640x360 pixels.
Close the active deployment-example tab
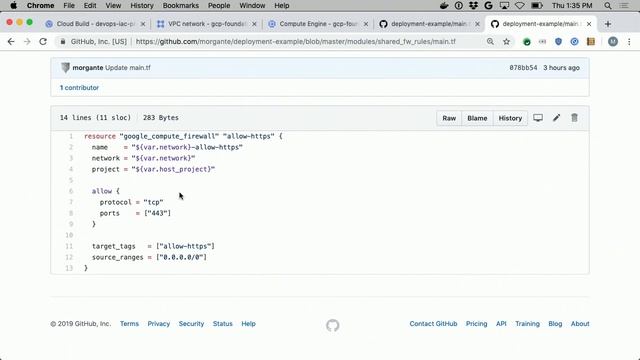589,24
